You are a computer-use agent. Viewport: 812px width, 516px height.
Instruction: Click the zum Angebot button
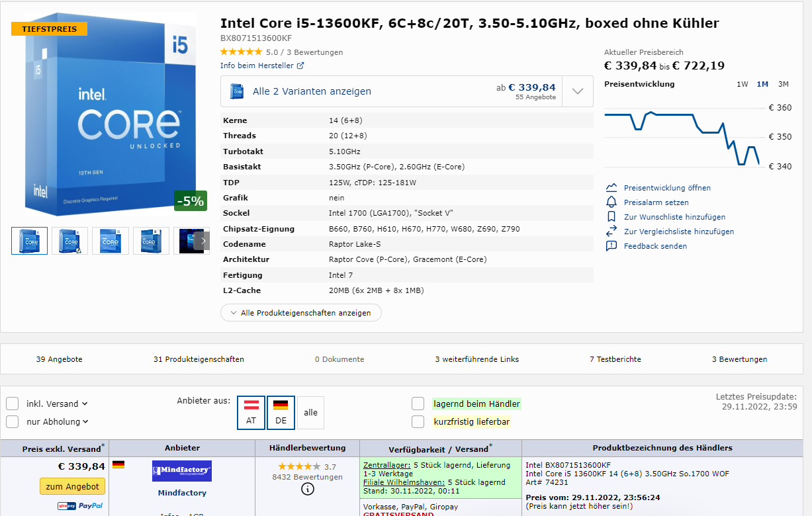click(72, 486)
